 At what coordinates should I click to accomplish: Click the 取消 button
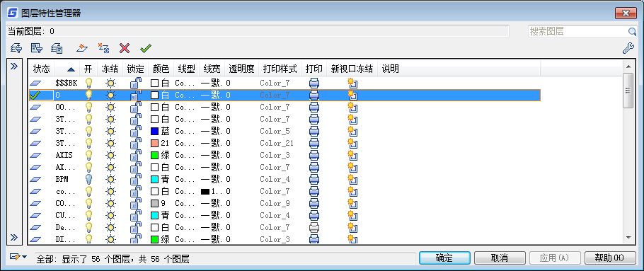tap(500, 258)
